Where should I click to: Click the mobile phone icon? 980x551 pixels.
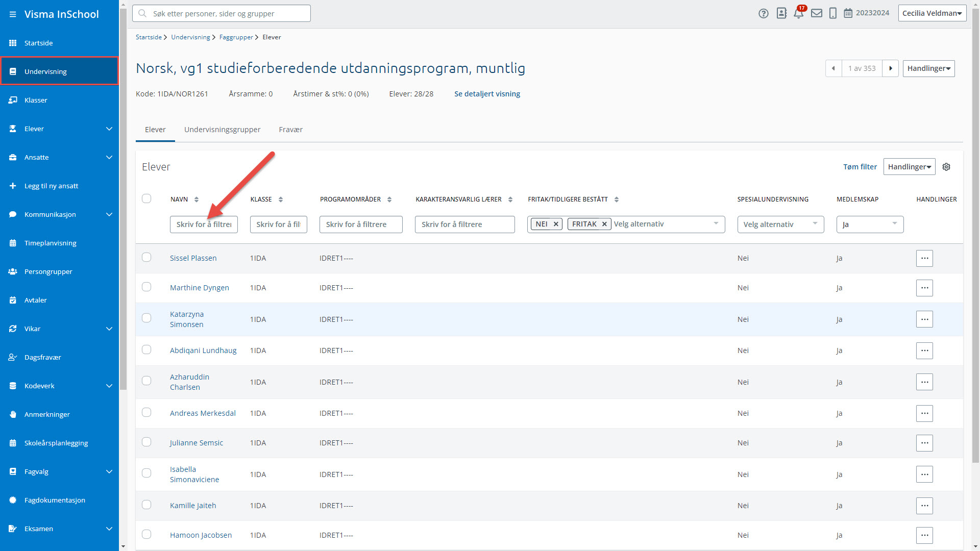833,13
